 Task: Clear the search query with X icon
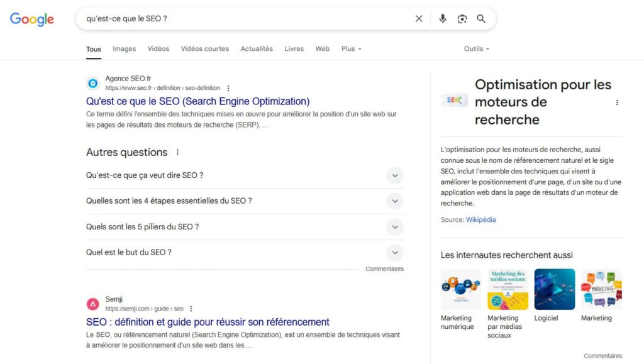pyautogui.click(x=418, y=18)
